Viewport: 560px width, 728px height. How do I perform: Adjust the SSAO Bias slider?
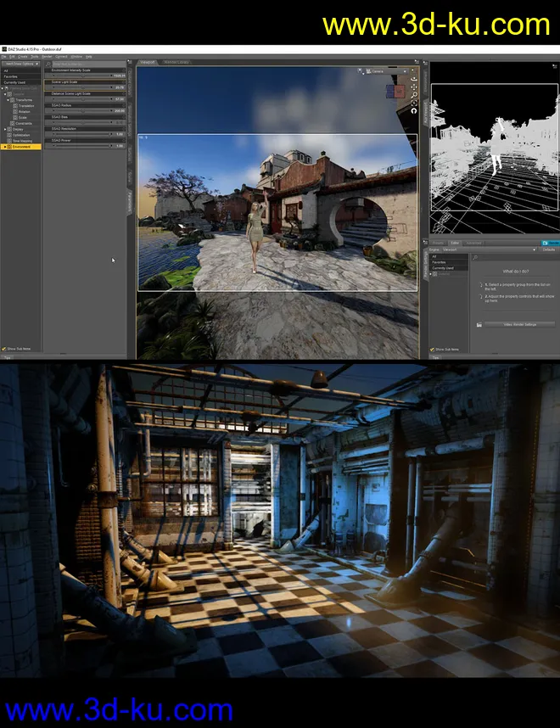pyautogui.click(x=82, y=122)
